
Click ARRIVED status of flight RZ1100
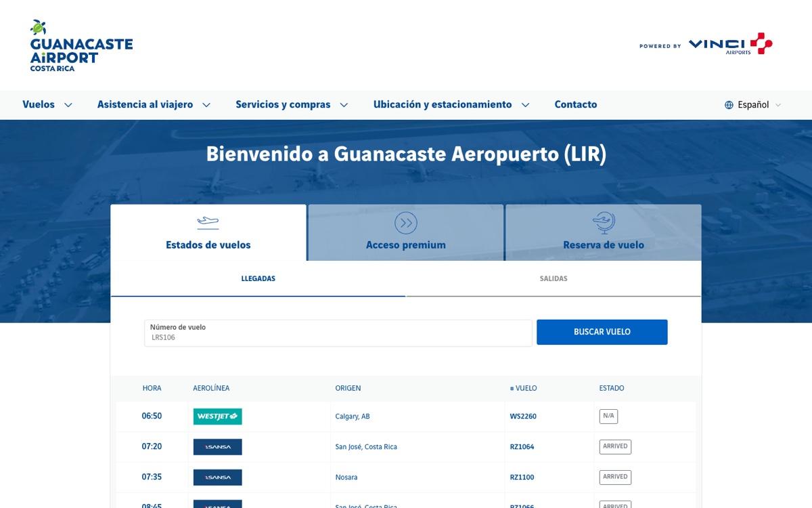[615, 477]
